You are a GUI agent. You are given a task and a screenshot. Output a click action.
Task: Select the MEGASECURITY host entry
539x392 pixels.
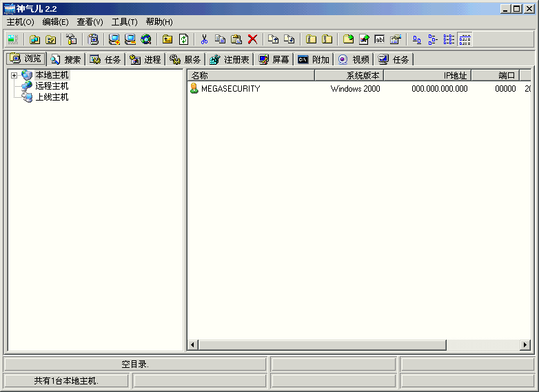[x=230, y=89]
